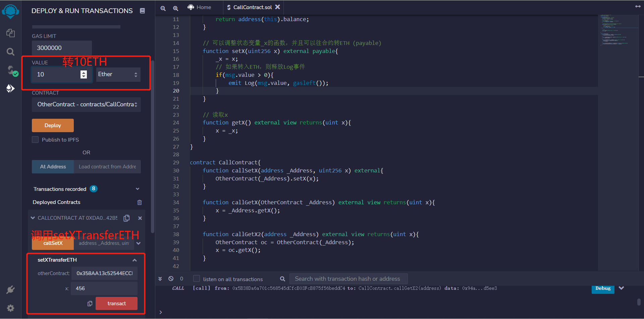Collapse the CALLCONTRACT instance

[x=33, y=218]
